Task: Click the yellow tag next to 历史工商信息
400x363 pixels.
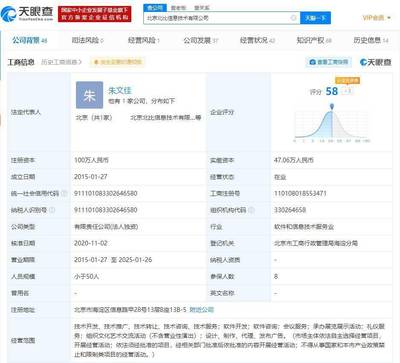Action: 118,62
